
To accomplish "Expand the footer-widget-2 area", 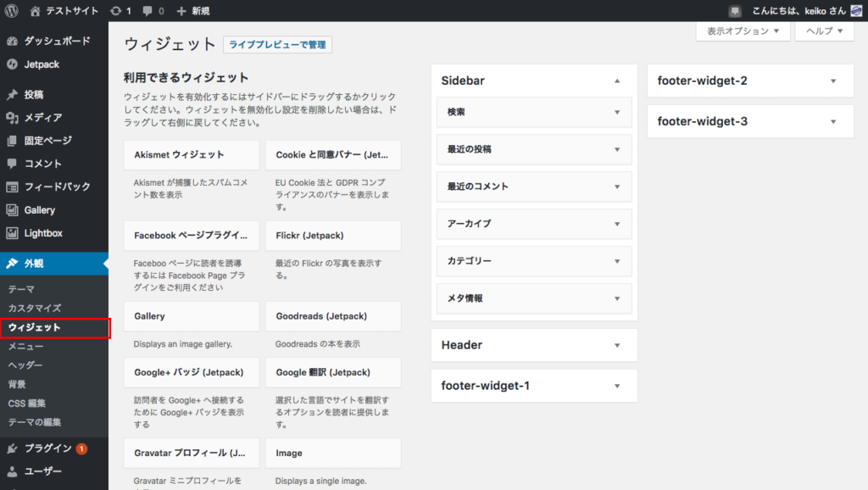I will tap(833, 81).
